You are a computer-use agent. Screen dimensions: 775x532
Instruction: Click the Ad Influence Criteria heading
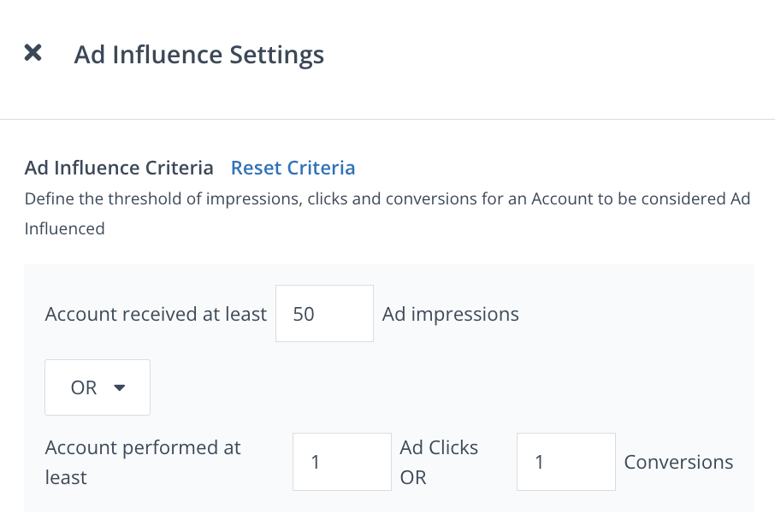pyautogui.click(x=119, y=168)
